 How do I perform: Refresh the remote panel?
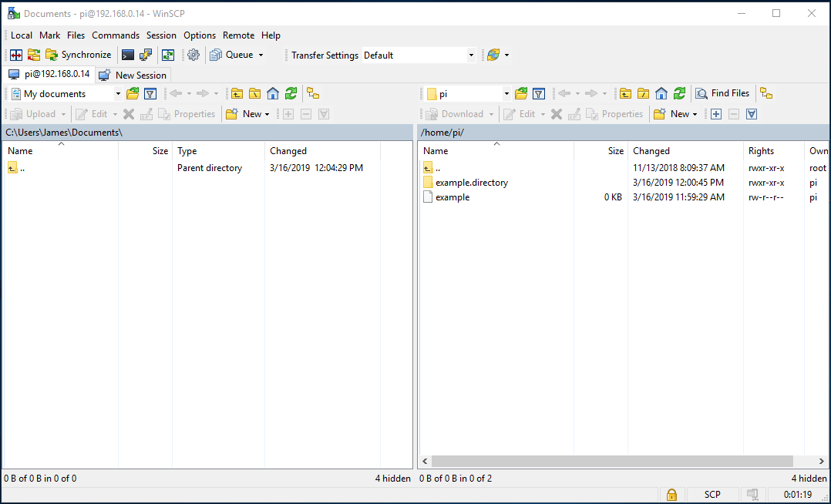[679, 94]
